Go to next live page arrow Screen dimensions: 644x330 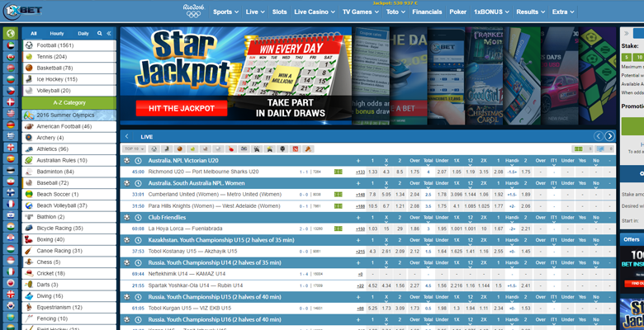pos(609,136)
